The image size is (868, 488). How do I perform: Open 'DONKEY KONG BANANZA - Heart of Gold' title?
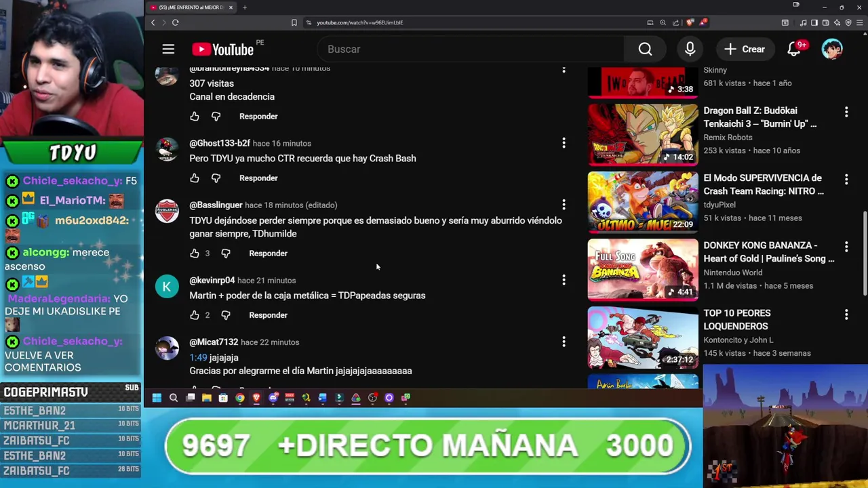click(768, 252)
